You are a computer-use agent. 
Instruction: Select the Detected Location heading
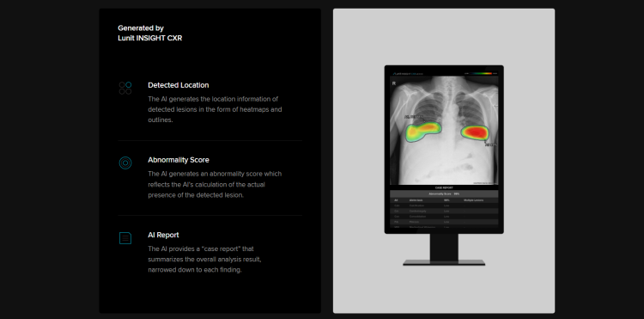(x=179, y=85)
